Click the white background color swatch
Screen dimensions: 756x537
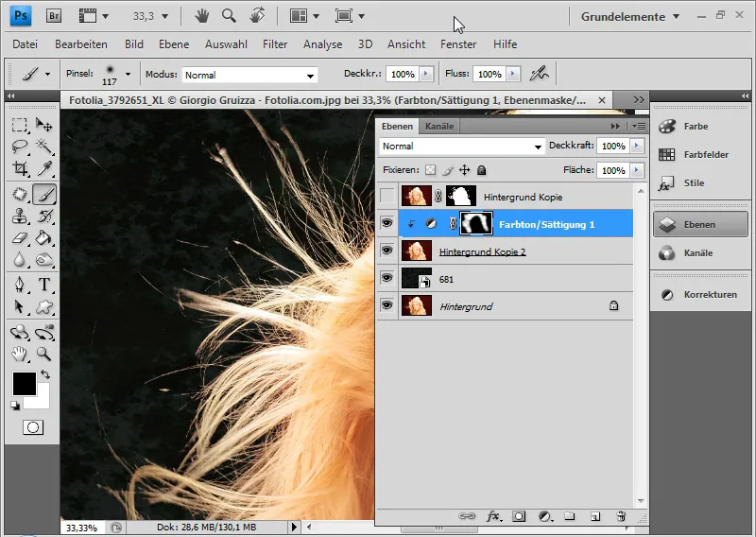click(x=43, y=403)
